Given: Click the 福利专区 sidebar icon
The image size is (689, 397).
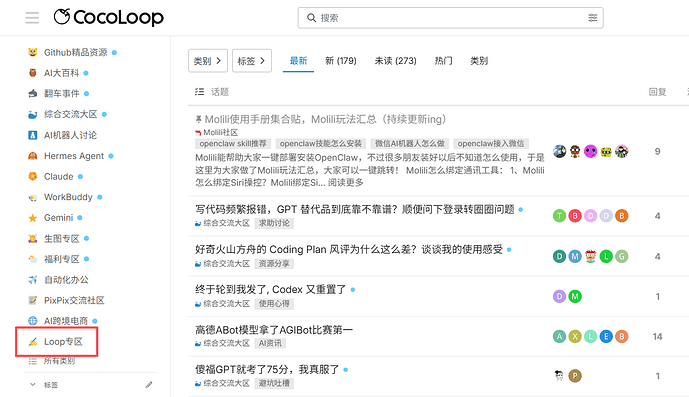Looking at the screenshot, I should (x=33, y=259).
